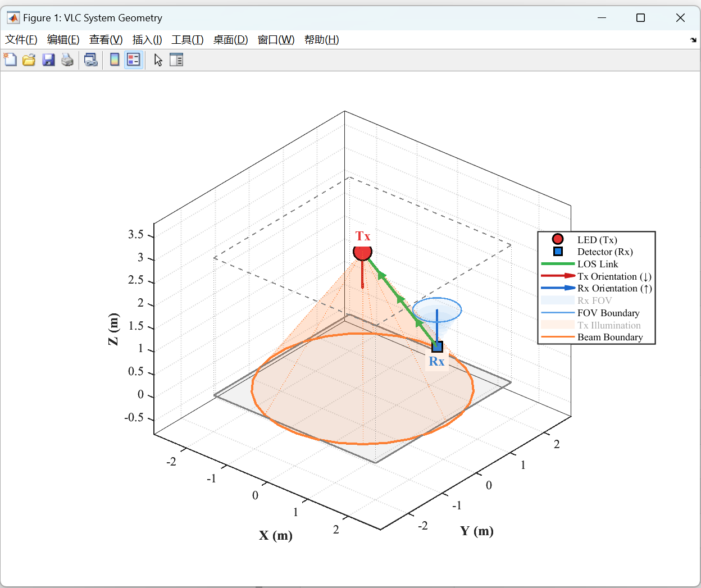This screenshot has height=588, width=701.
Task: Click the Link Plot toolbar icon
Action: tap(91, 60)
